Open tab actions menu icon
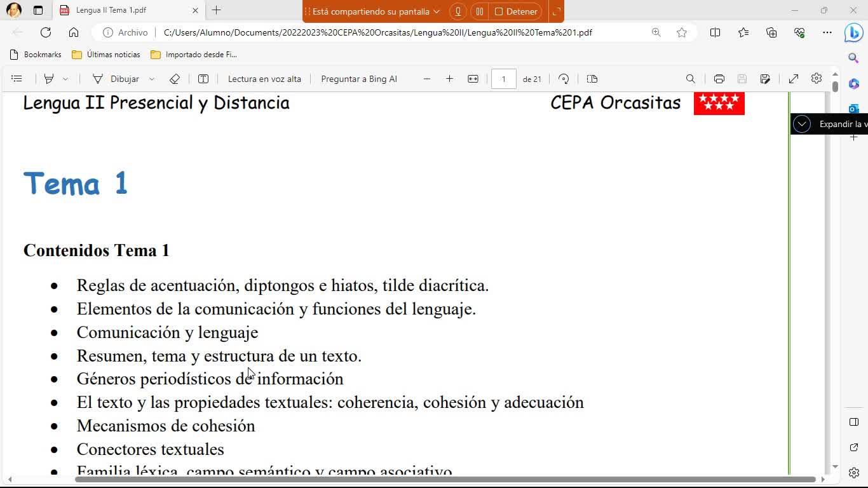 [x=38, y=10]
